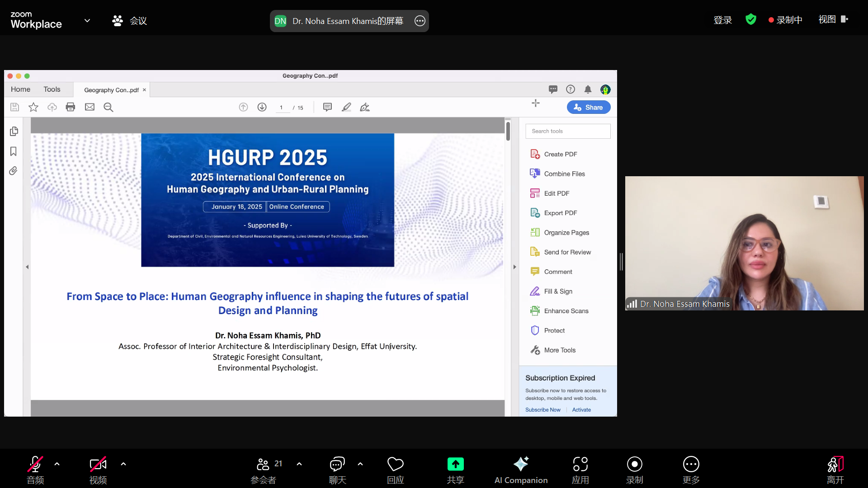Open the 视图 view menu in Zoom

click(x=833, y=19)
